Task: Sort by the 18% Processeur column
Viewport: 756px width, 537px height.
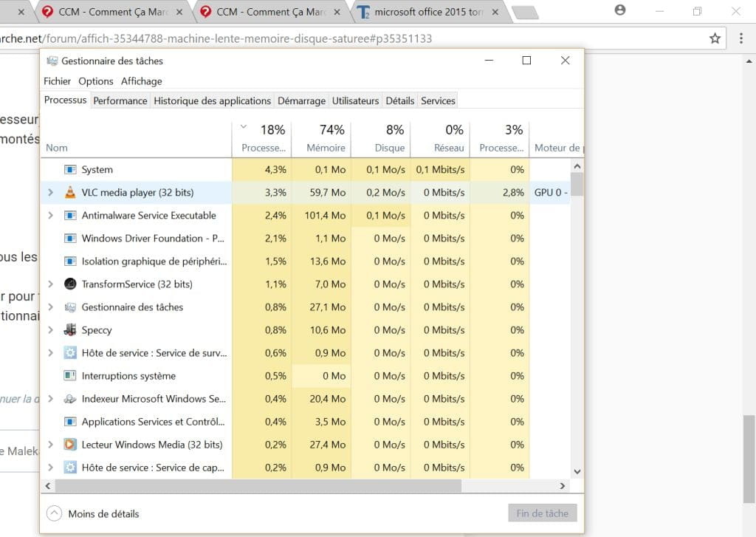Action: pyautogui.click(x=262, y=138)
